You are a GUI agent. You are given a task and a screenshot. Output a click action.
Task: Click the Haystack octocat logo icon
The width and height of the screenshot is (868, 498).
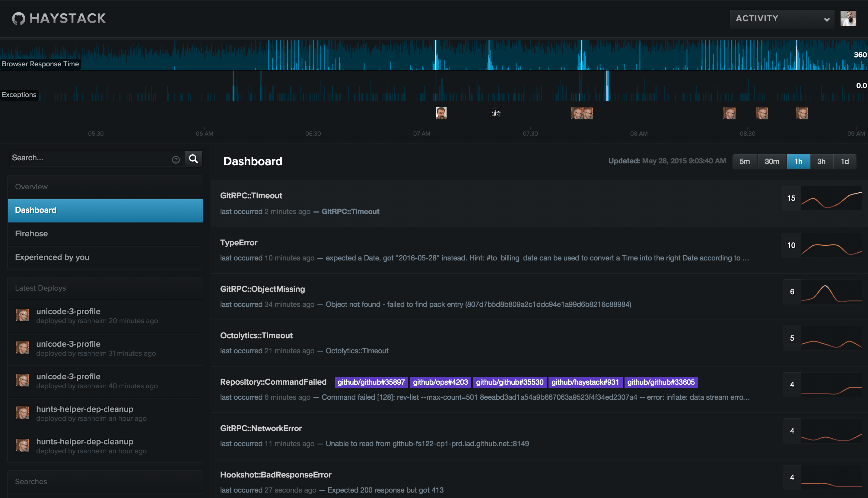coord(18,18)
